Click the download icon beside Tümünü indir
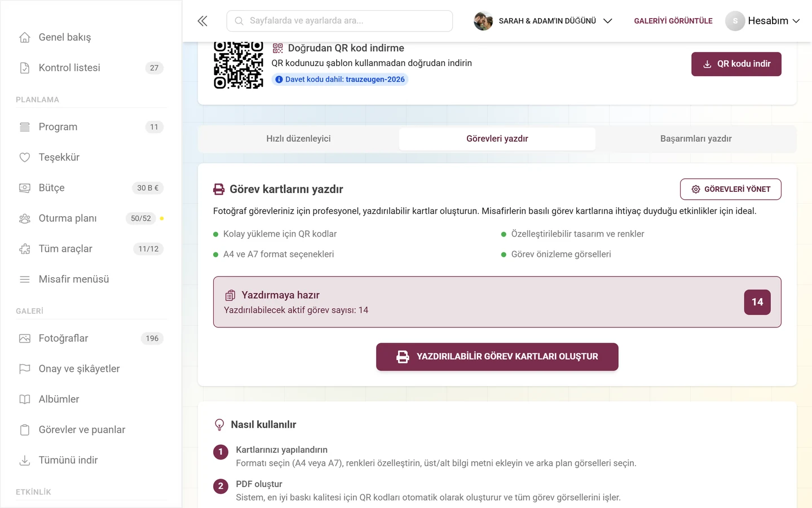The width and height of the screenshot is (812, 508). 25,461
